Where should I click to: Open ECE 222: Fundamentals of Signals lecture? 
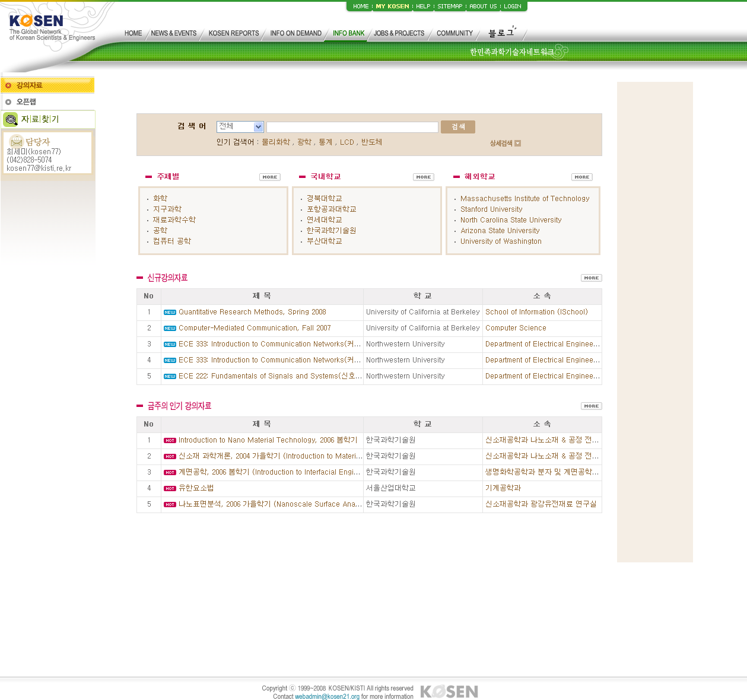(x=270, y=376)
